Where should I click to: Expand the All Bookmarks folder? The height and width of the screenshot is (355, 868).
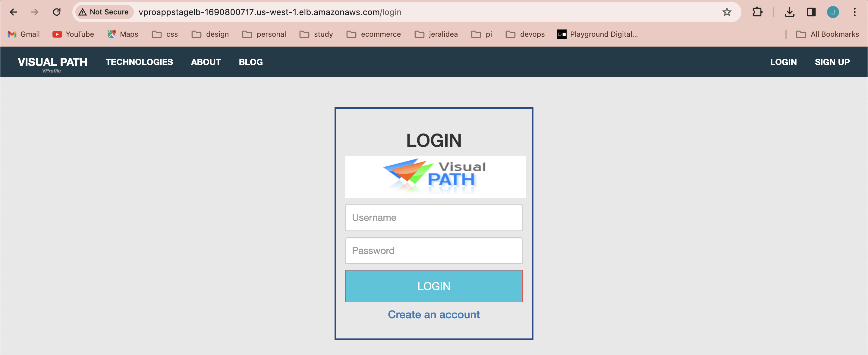point(827,34)
